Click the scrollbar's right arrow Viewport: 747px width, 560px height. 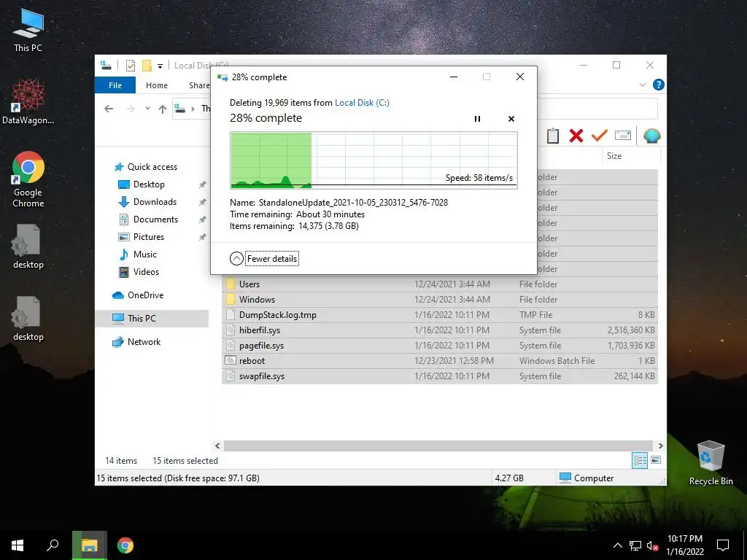(x=661, y=446)
